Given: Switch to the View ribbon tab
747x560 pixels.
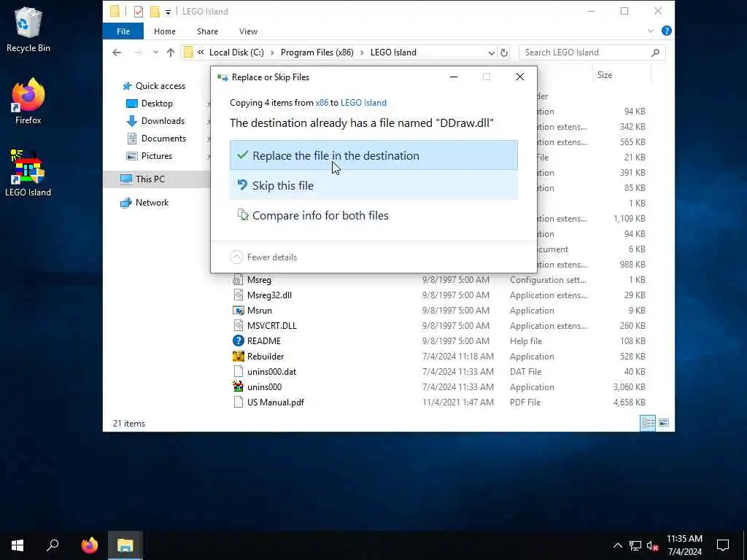Looking at the screenshot, I should click(x=248, y=31).
